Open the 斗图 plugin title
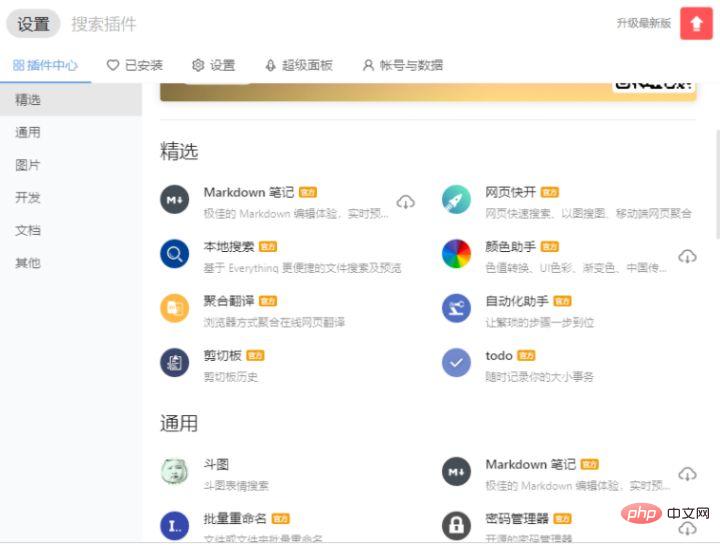This screenshot has width=720, height=546. 216,464
